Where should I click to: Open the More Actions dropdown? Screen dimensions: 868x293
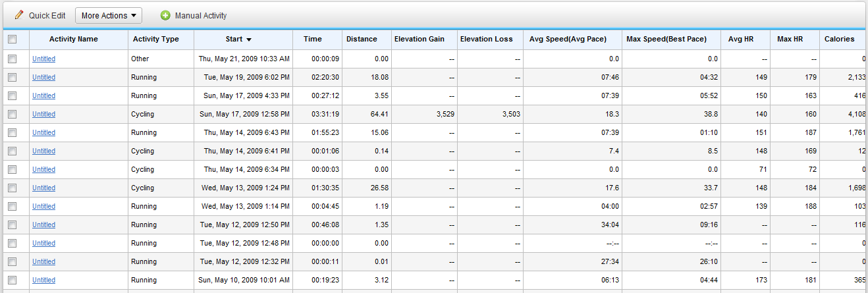coord(109,15)
